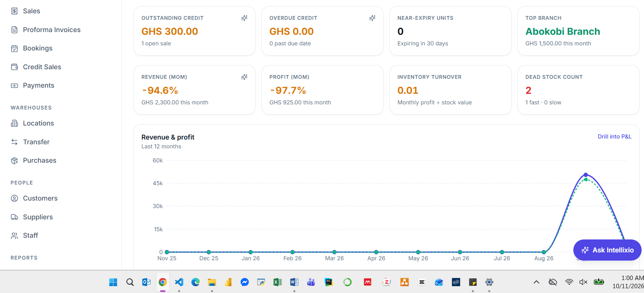Click the Payments cash icon

tap(14, 86)
